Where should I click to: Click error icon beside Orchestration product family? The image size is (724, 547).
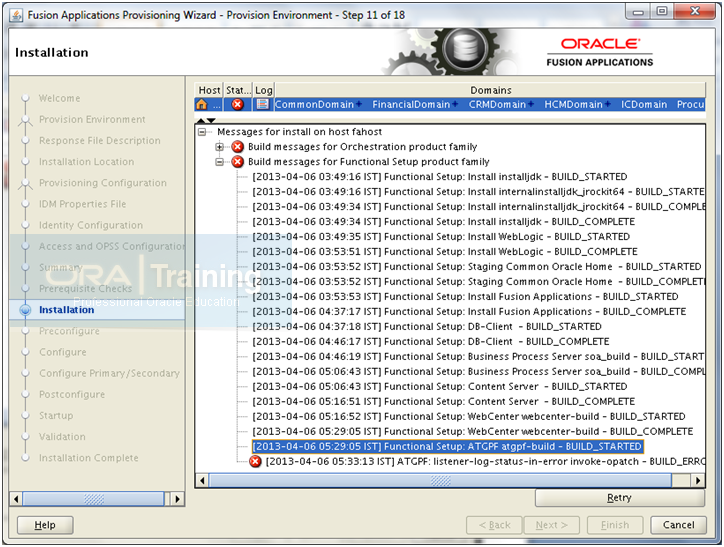237,147
